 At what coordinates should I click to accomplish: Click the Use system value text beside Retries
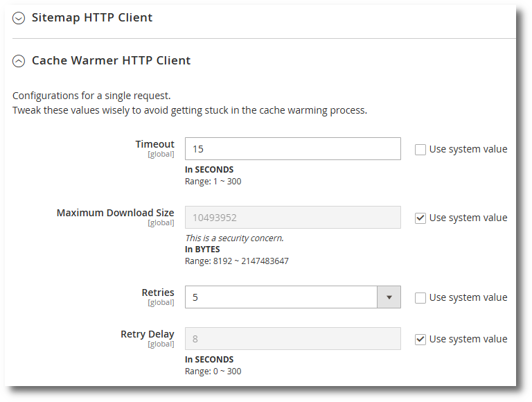pyautogui.click(x=468, y=297)
